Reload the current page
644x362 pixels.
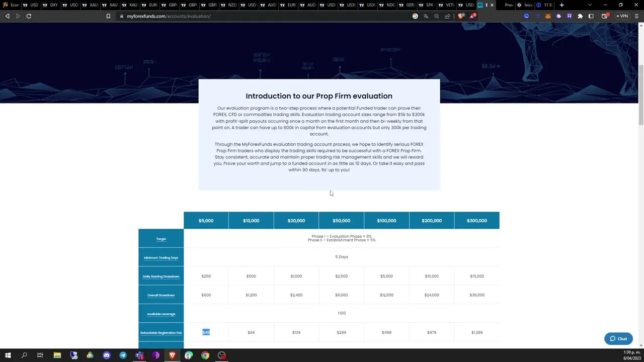click(29, 16)
